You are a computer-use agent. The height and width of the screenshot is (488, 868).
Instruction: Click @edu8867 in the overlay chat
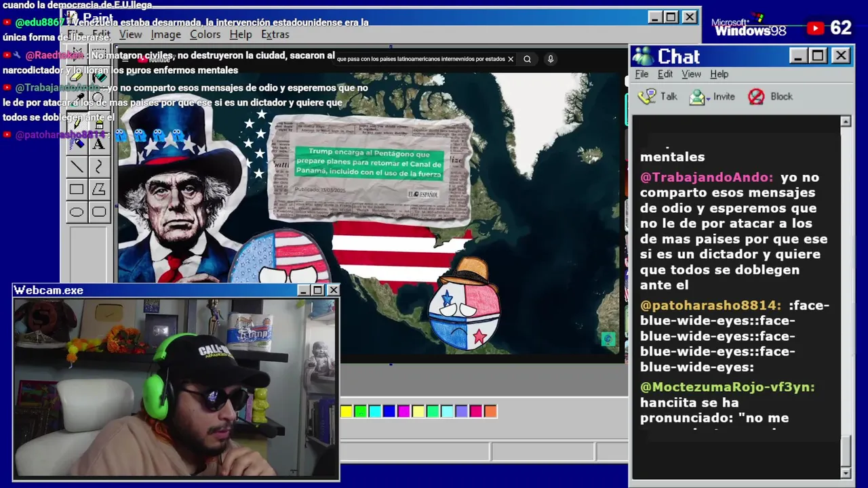tap(39, 22)
